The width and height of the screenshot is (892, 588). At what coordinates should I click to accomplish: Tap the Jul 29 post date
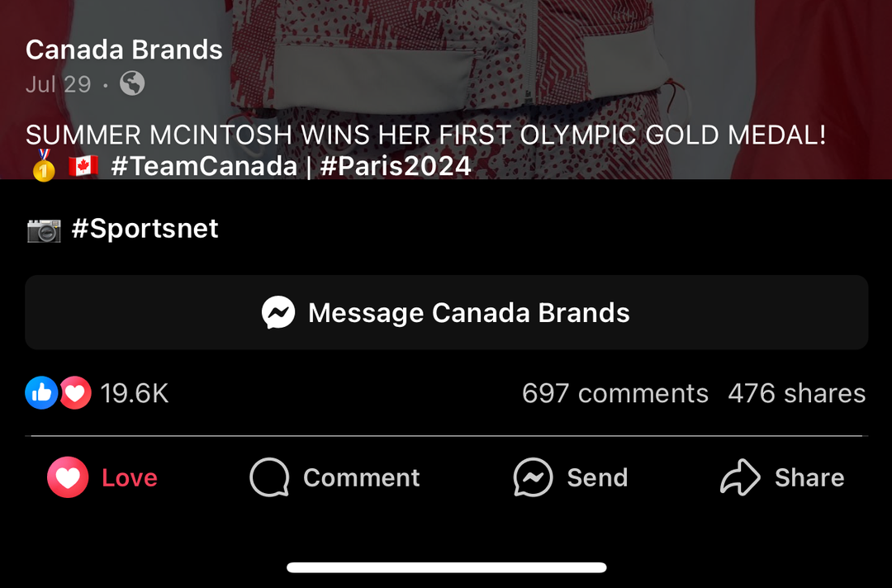[58, 84]
